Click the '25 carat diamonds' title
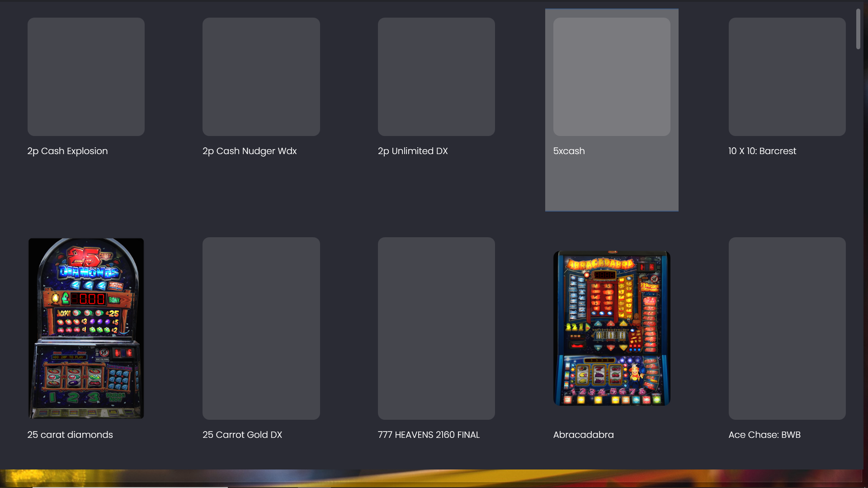Viewport: 868px width, 488px height. 70,435
